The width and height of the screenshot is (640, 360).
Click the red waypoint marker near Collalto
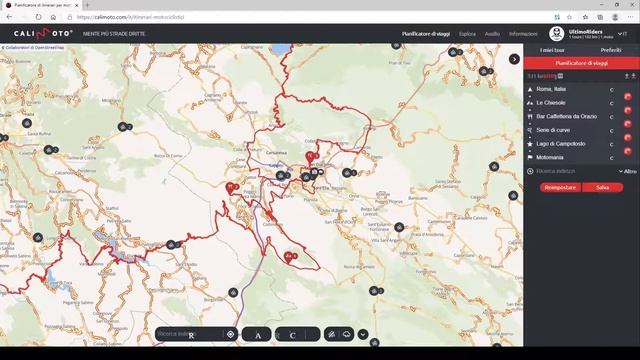tap(310, 157)
